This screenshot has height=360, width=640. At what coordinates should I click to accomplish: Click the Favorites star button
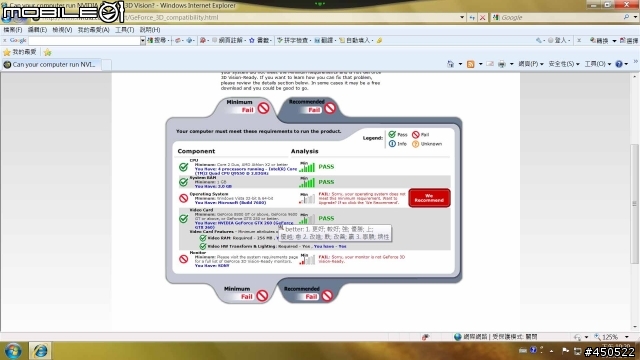(x=20, y=52)
